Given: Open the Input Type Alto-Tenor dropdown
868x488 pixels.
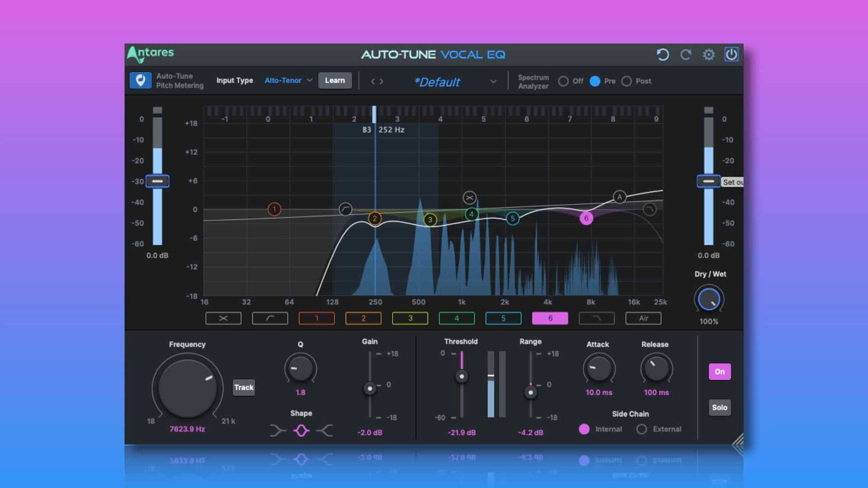Looking at the screenshot, I should (288, 80).
